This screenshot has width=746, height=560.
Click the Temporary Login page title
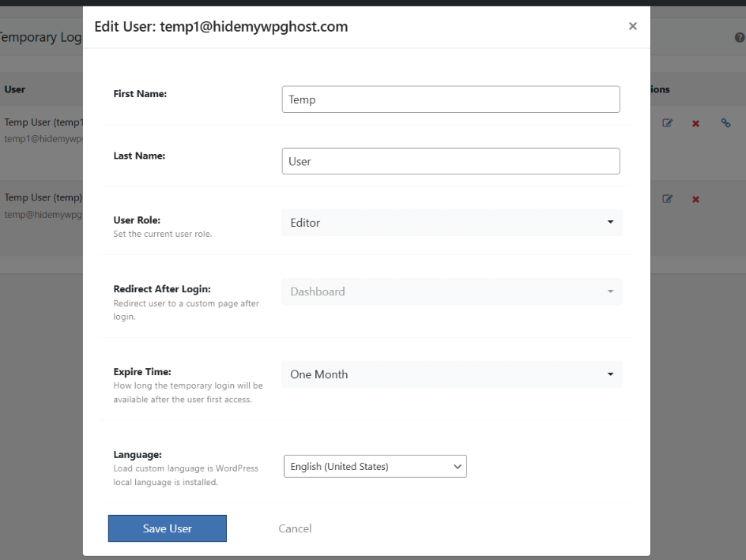click(x=40, y=36)
